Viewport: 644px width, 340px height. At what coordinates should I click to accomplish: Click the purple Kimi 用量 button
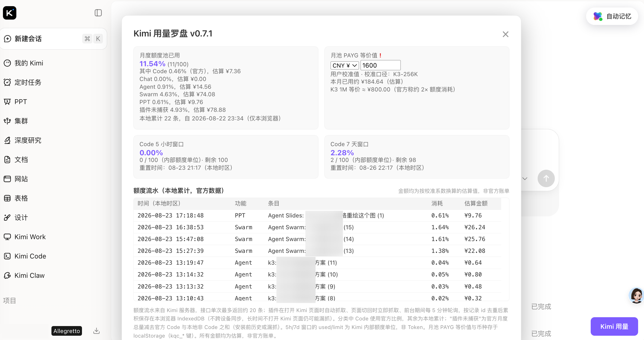click(614, 326)
